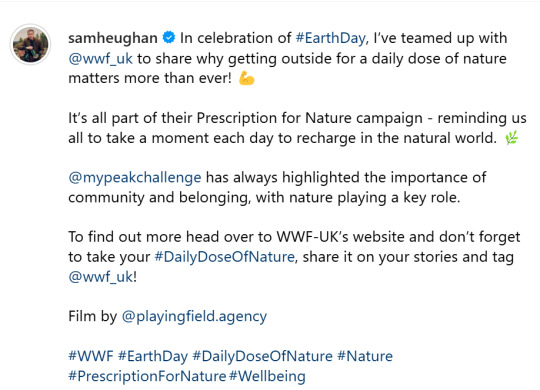The height and width of the screenshot is (390, 540).
Task: Open the @mypeakchallenge mention
Action: point(135,178)
